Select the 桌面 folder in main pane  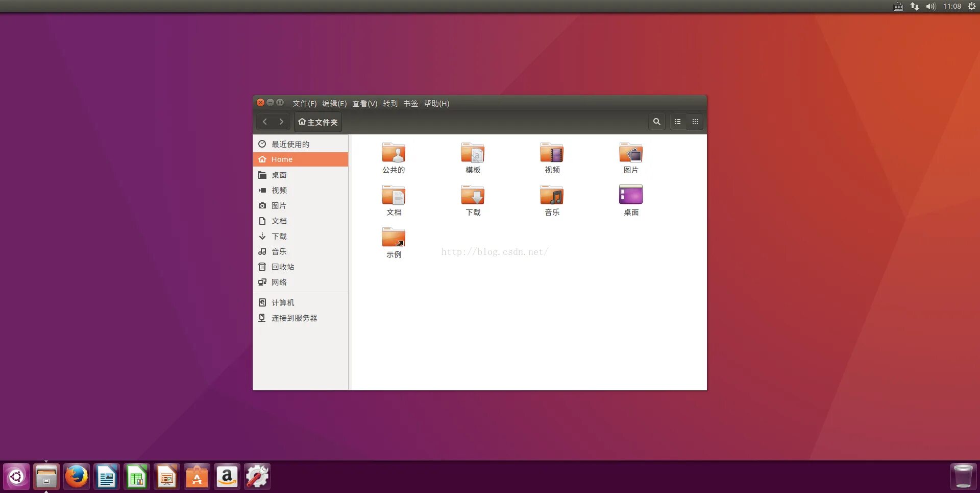click(631, 195)
